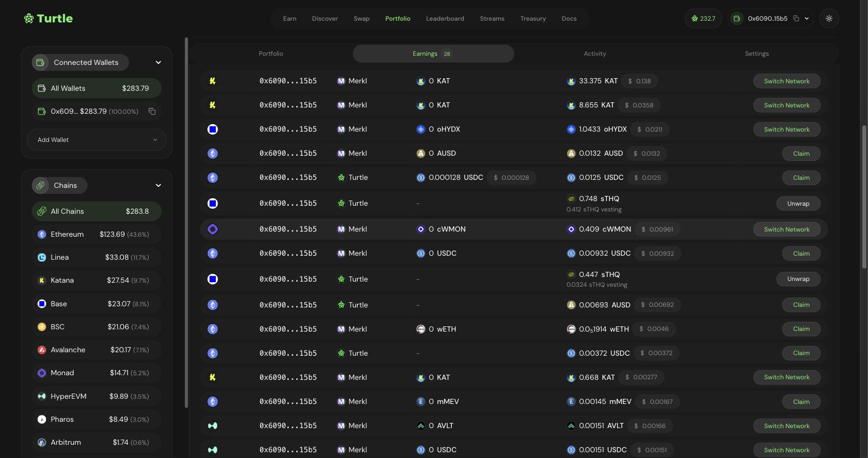Click the BSC chain icon in sidebar

[41, 327]
